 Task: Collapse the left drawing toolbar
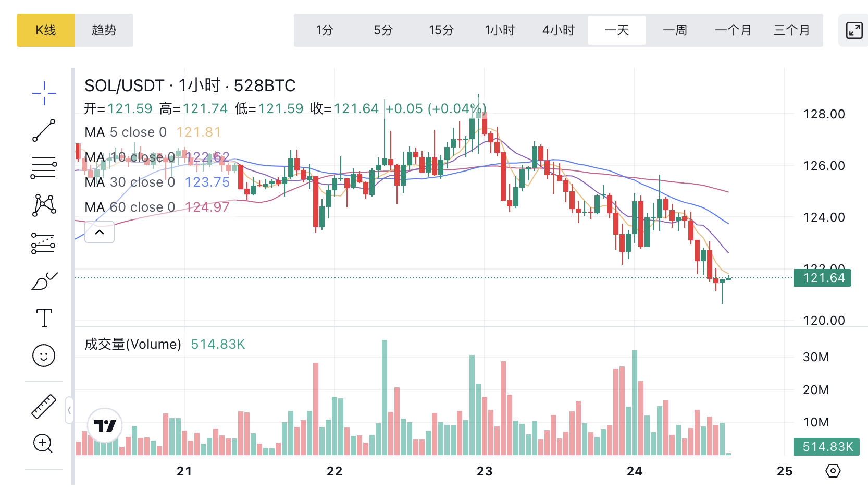tap(69, 410)
